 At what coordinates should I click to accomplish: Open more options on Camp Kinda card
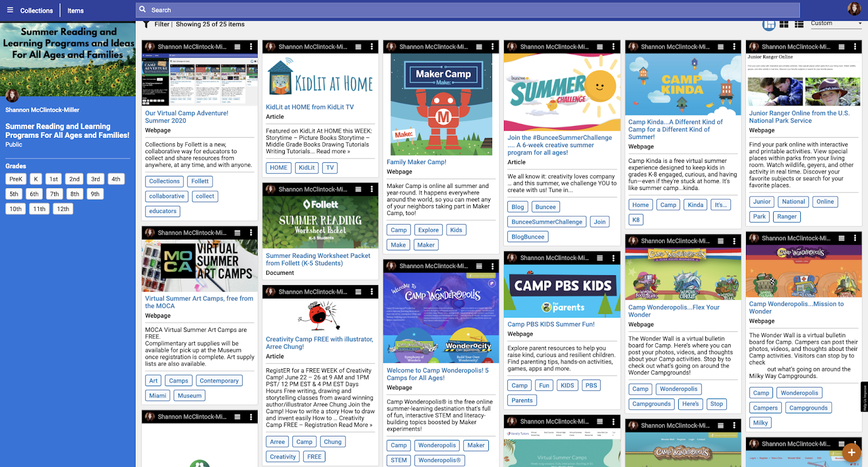tap(734, 47)
